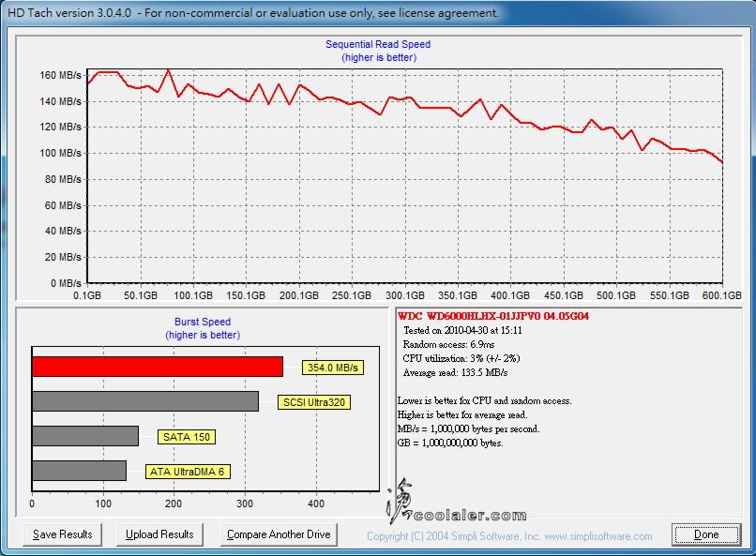Click the 100 MB/s axis label
This screenshot has width=756, height=556.
(60, 153)
